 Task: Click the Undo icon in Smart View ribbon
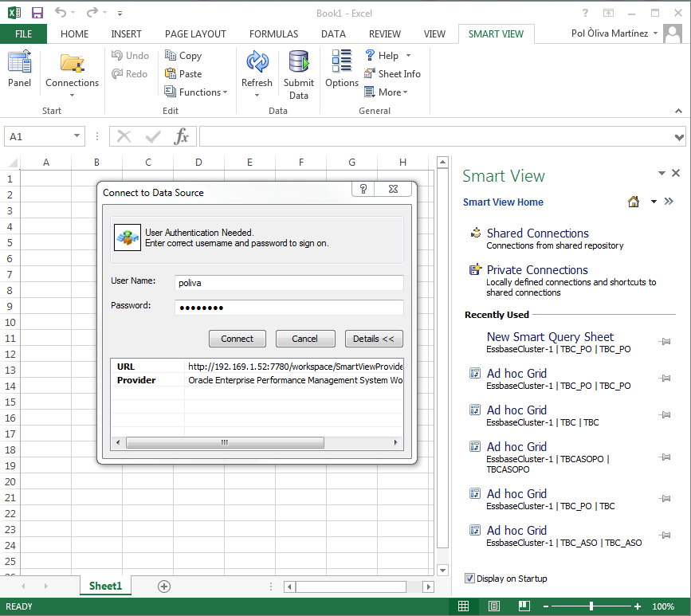[117, 55]
